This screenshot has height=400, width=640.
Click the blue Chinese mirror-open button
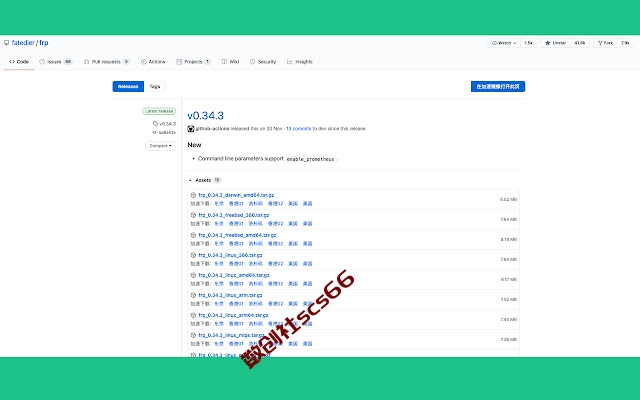498,87
